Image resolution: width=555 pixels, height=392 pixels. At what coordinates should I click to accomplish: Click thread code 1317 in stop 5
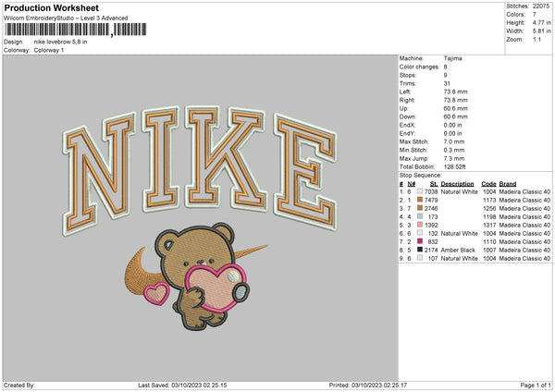489,225
